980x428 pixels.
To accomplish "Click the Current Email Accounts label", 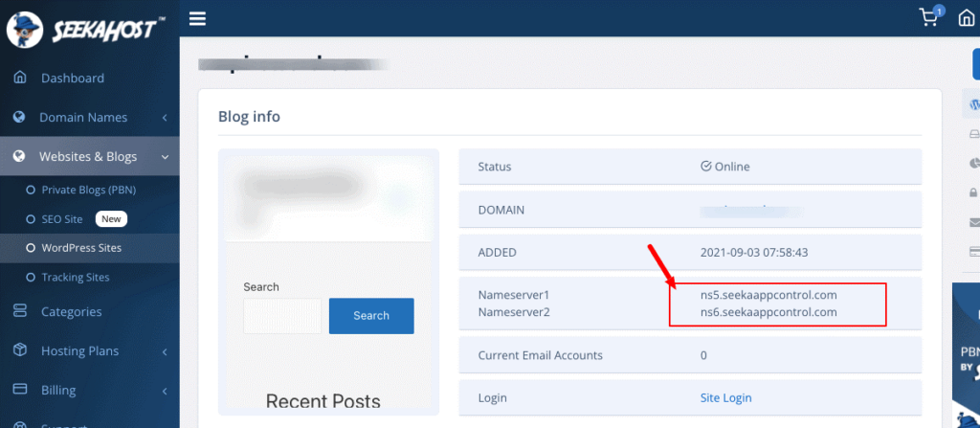I will [x=540, y=355].
